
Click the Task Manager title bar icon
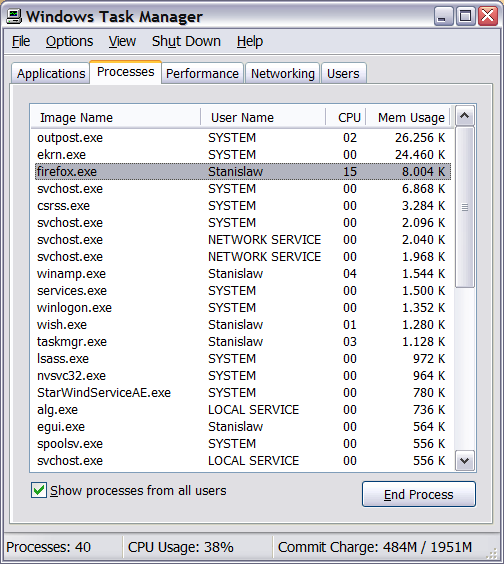(14, 17)
